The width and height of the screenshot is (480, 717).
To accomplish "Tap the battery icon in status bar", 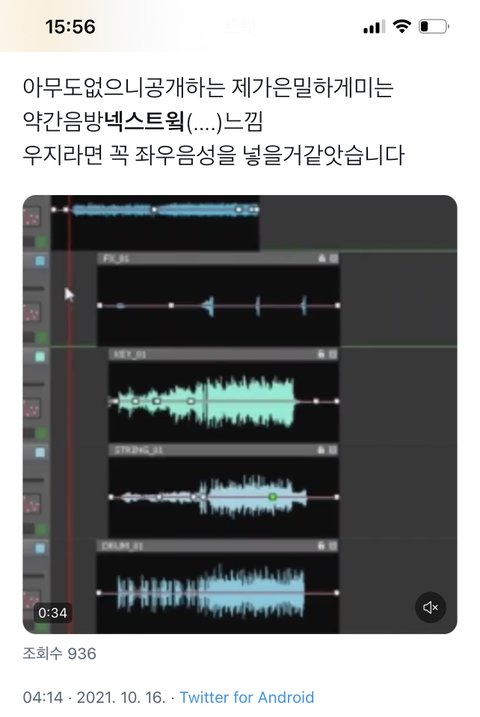I will point(434,27).
